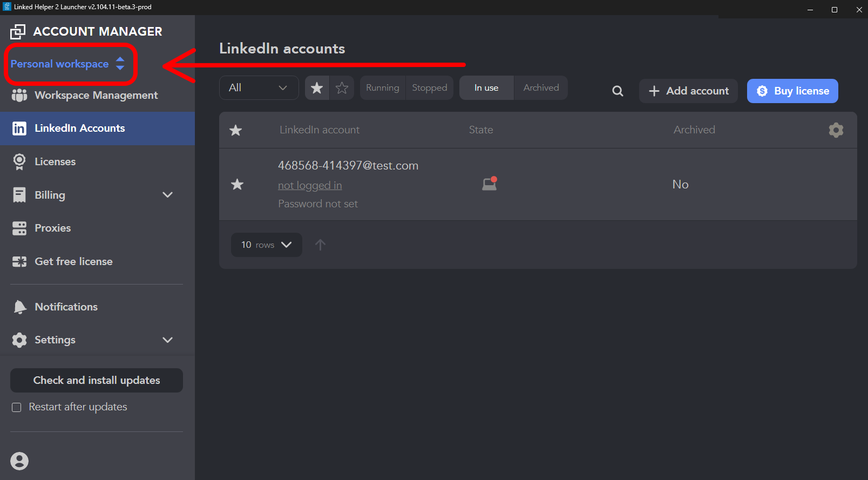Select account email 468568-414397@test.com

click(x=348, y=166)
